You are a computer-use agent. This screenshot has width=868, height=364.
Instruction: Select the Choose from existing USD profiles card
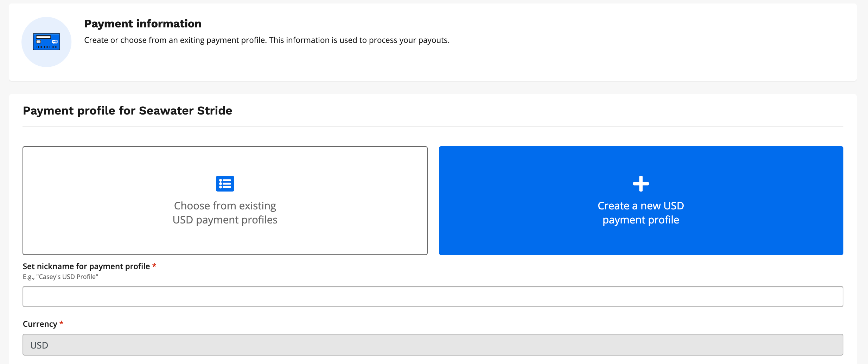[225, 201]
